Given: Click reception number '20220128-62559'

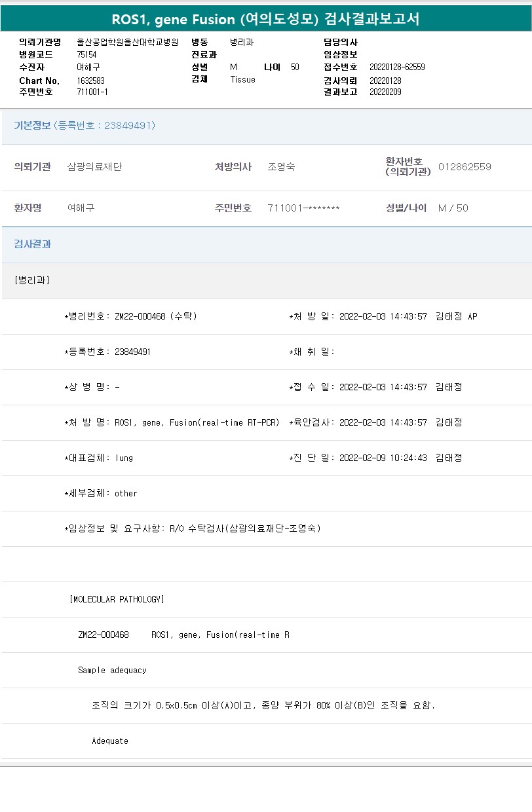Looking at the screenshot, I should click(x=397, y=67).
